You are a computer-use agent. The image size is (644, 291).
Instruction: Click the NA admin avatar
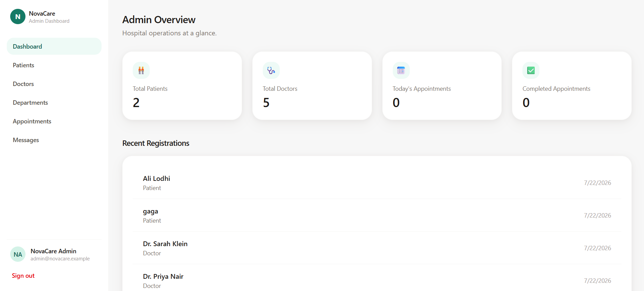(18, 254)
